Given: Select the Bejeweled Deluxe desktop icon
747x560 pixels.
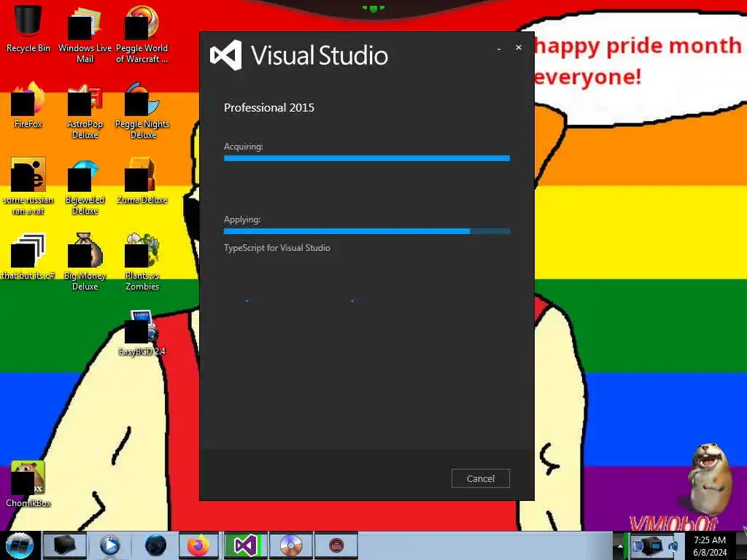Looking at the screenshot, I should point(85,186).
